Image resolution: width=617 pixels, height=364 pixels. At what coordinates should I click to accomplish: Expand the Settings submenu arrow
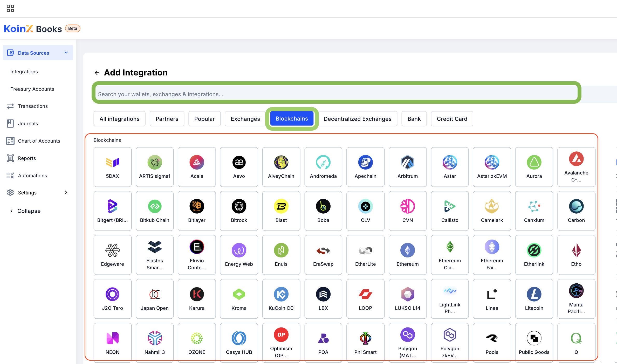point(66,192)
